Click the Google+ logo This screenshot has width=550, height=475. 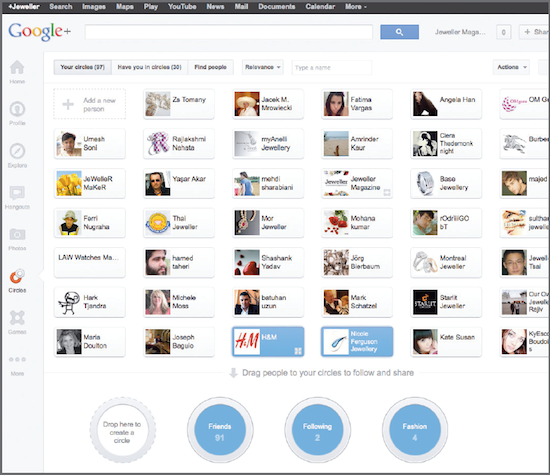pos(40,32)
